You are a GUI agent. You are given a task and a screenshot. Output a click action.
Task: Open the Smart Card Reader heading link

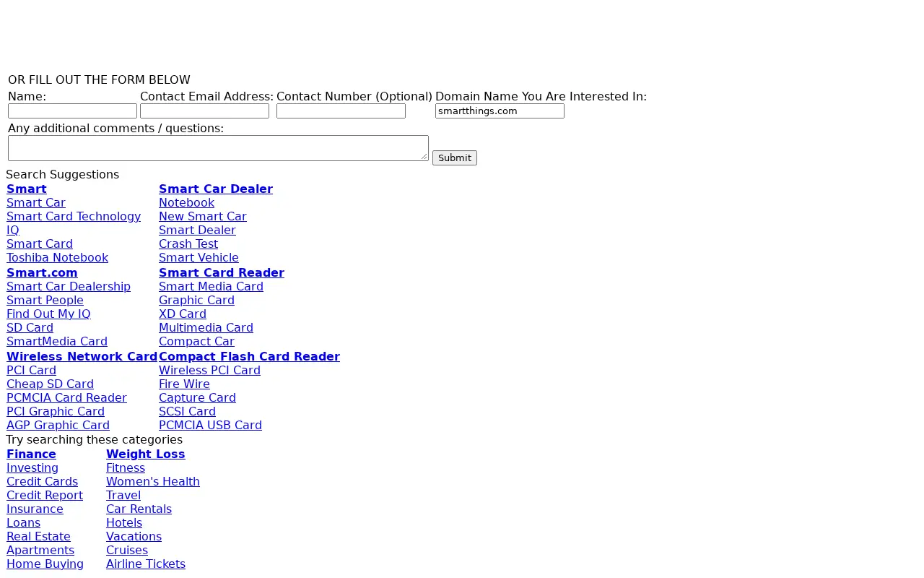point(222,273)
